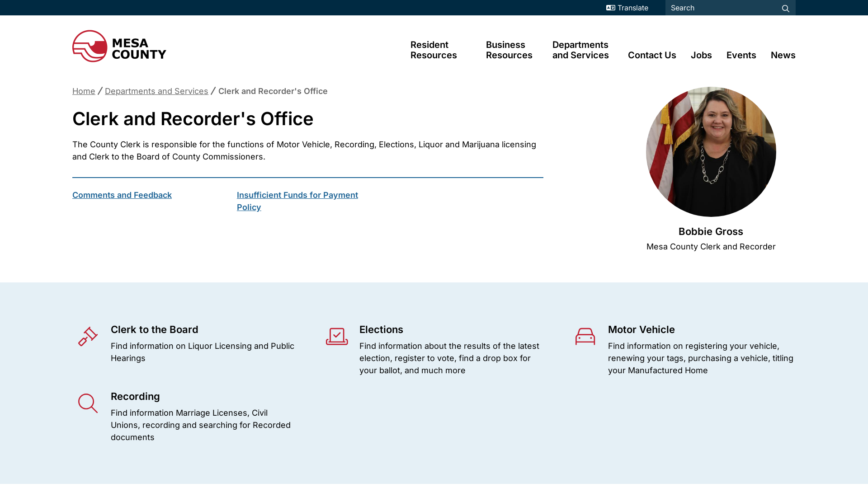Viewport: 868px width, 488px height.
Task: Click Departments and Services breadcrumb link
Action: pos(156,91)
